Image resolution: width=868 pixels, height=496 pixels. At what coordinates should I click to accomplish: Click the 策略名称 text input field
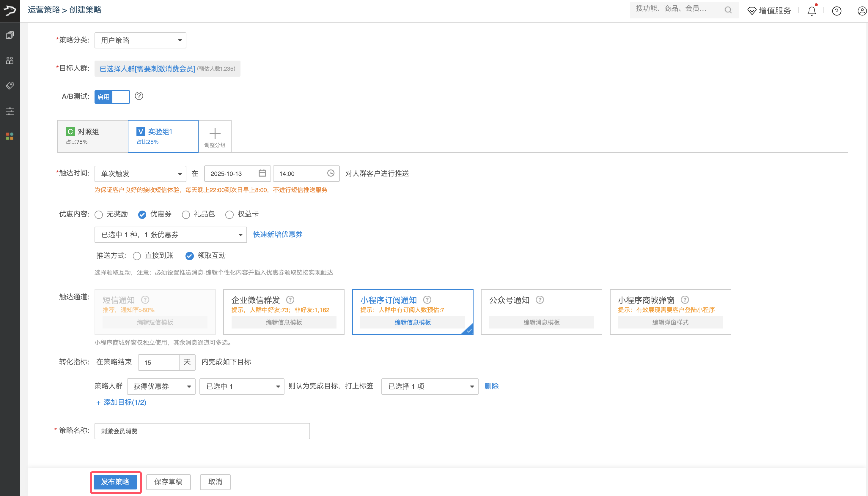[202, 431]
